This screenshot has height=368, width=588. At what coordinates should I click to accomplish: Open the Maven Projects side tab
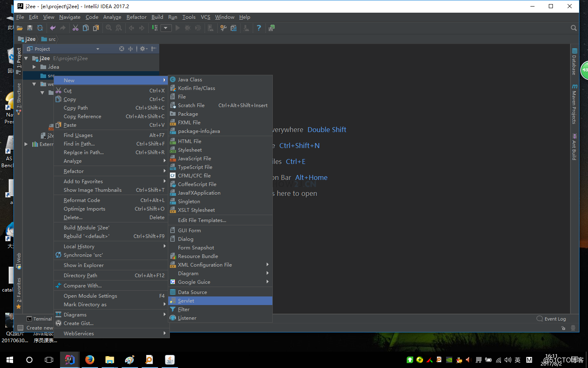click(x=575, y=104)
